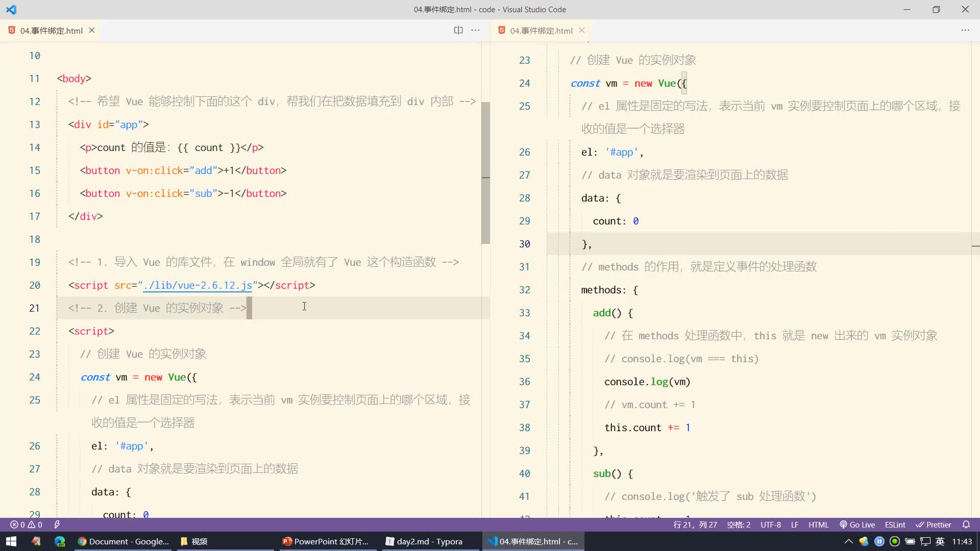Click the right editor overview ruler marker
The width and height of the screenshot is (980, 551).
click(975, 246)
